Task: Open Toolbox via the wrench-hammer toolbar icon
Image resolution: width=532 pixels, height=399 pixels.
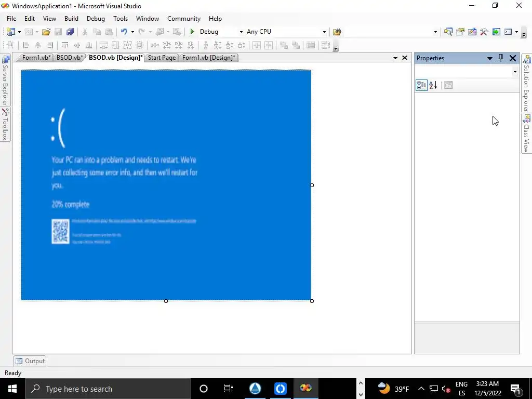Action: pos(484,32)
